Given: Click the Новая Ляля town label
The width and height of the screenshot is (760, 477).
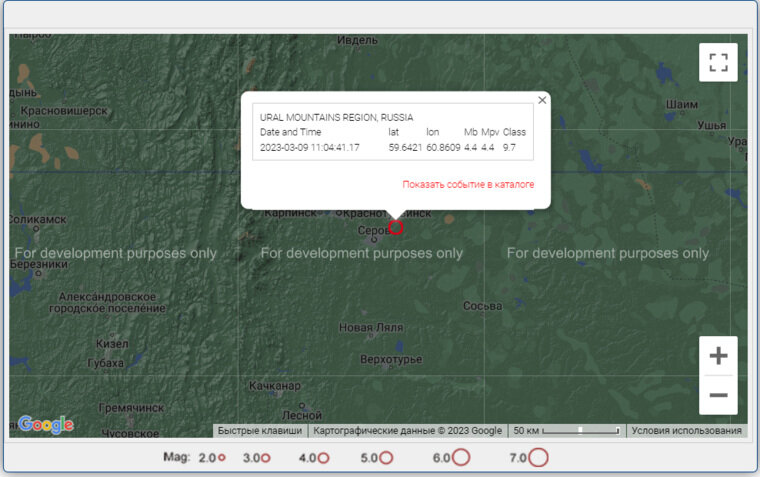Looking at the screenshot, I should pyautogui.click(x=371, y=328).
